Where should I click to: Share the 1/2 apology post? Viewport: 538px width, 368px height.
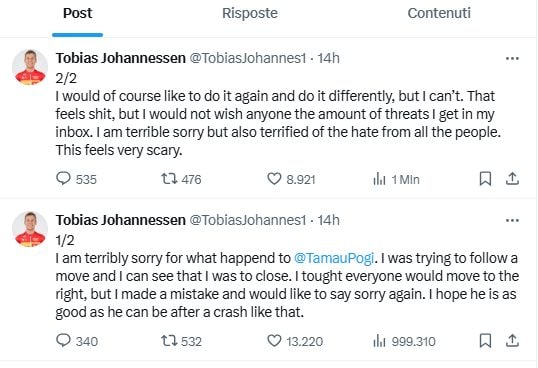coord(512,341)
